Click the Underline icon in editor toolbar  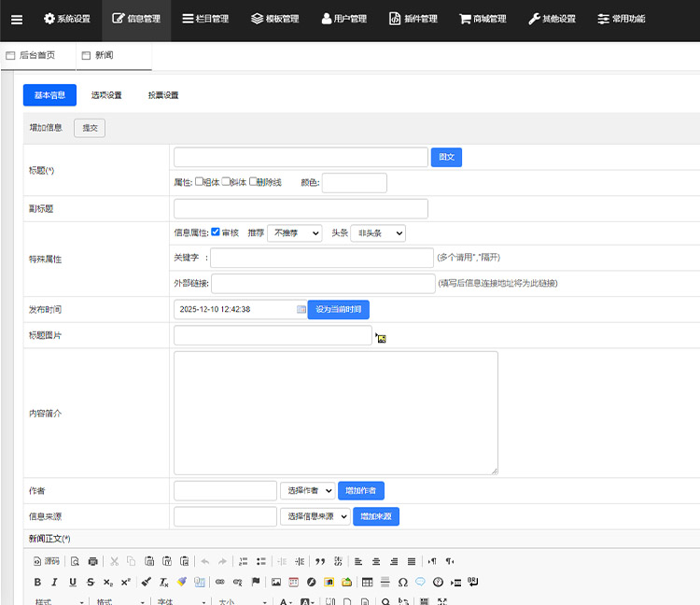[x=73, y=582]
